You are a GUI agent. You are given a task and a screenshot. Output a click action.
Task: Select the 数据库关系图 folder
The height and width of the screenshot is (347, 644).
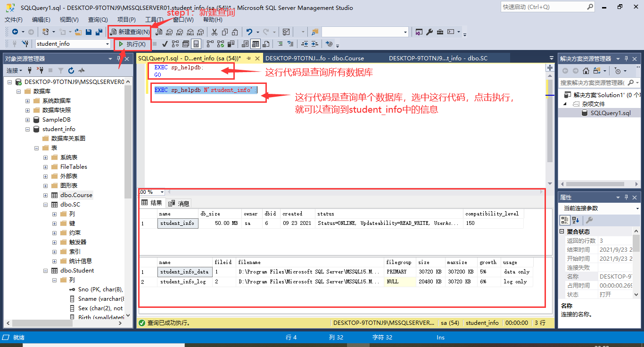point(68,139)
